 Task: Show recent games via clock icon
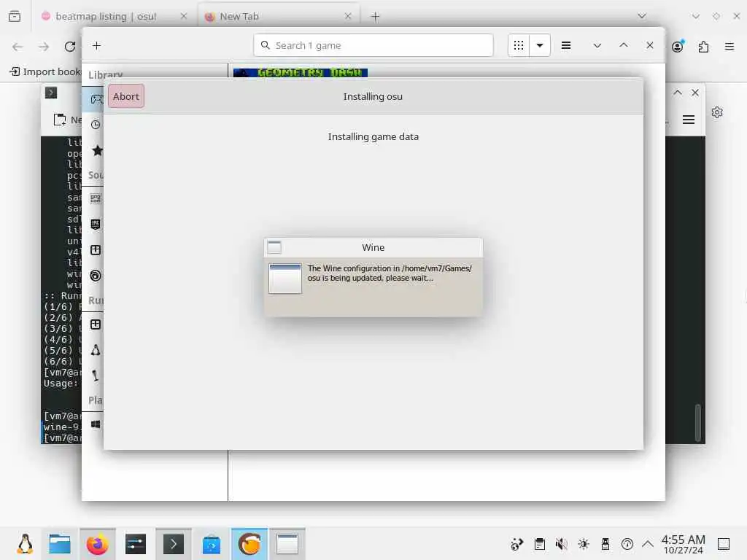click(96, 125)
